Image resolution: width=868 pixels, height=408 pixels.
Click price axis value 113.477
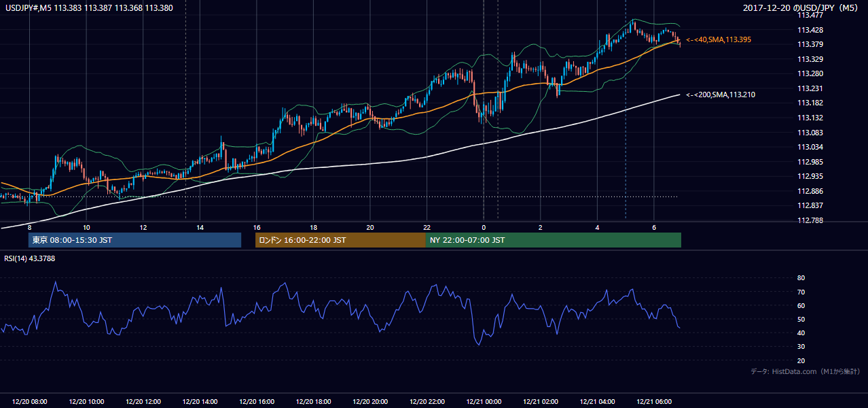pos(810,15)
